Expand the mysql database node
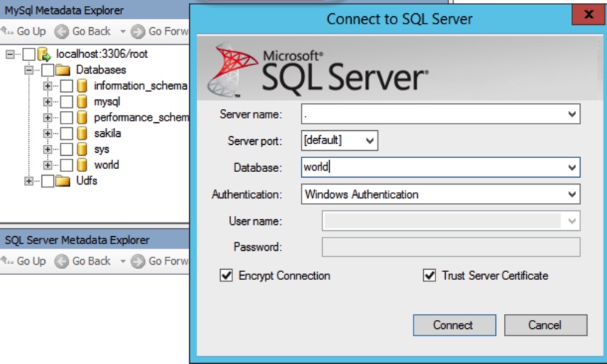This screenshot has height=364, width=607. (48, 101)
